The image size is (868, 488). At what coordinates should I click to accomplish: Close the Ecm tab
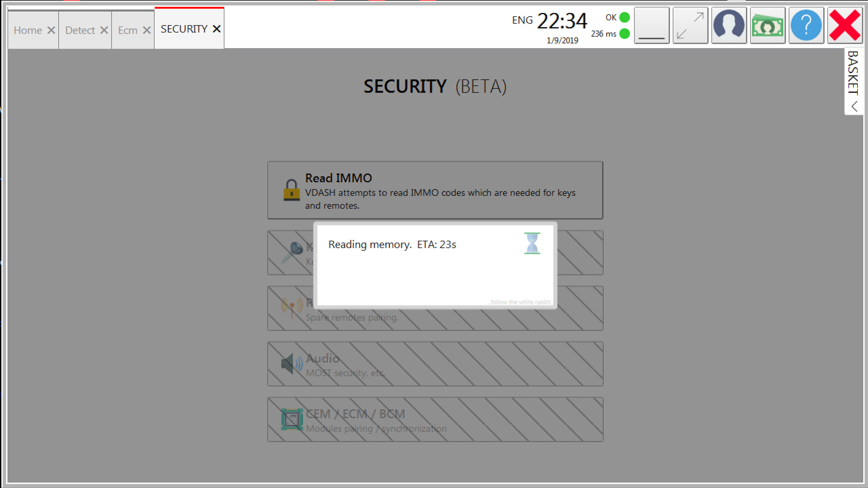point(146,30)
